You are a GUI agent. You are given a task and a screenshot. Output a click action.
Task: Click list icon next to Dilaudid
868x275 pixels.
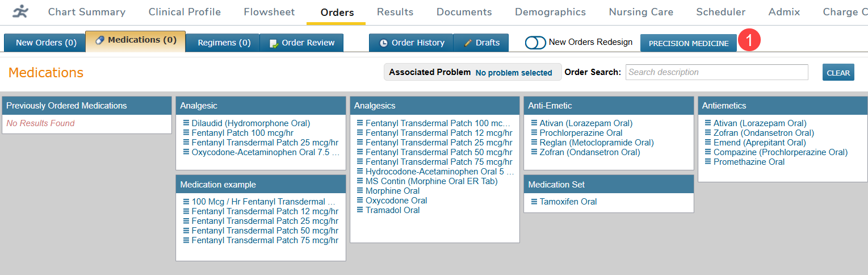tap(186, 123)
